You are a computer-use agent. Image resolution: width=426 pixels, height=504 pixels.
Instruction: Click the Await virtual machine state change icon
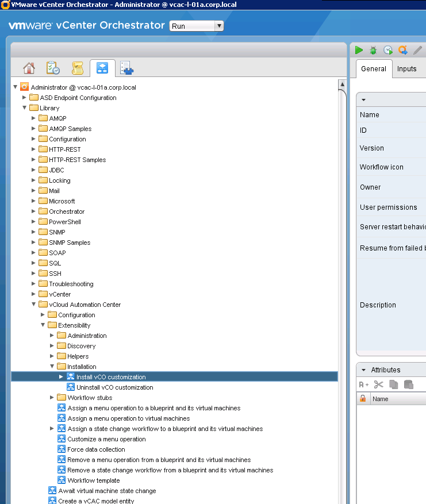coord(52,490)
